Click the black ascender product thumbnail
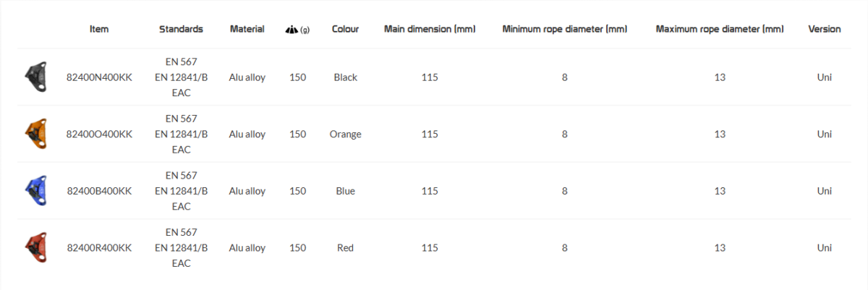This screenshot has width=868, height=290. coord(35,77)
